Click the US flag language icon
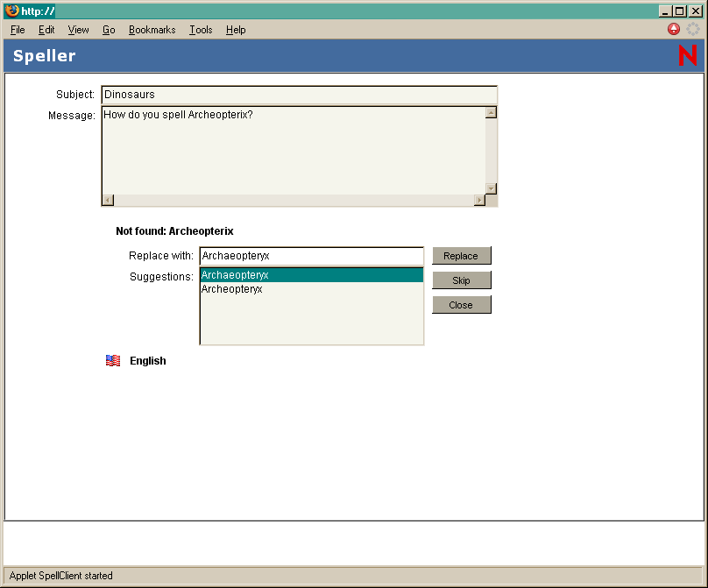 click(113, 360)
